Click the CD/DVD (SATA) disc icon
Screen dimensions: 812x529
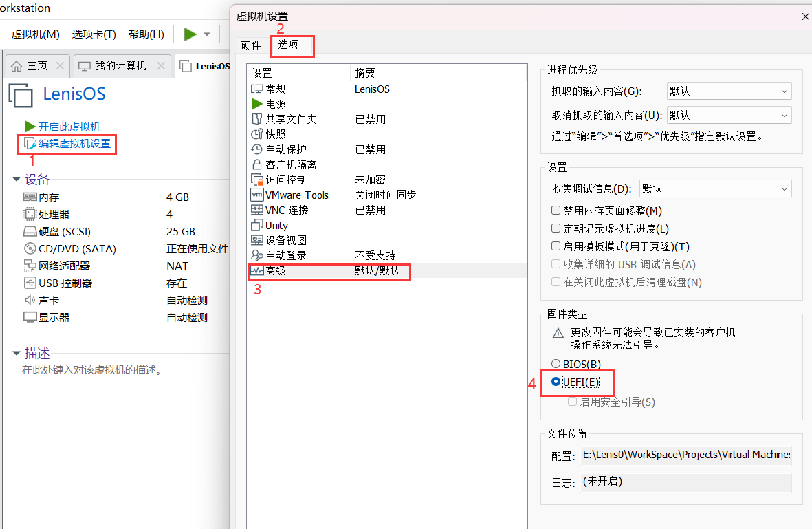click(x=30, y=248)
